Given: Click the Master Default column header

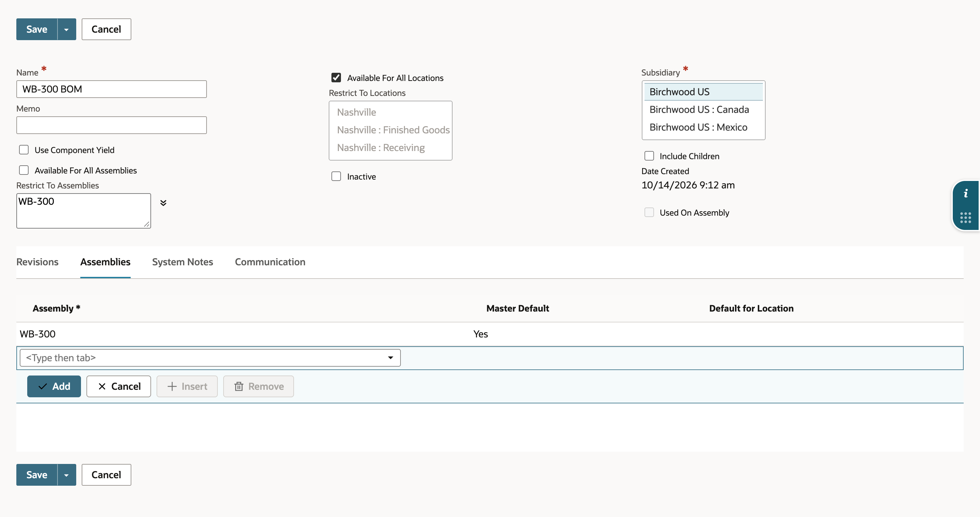Looking at the screenshot, I should click(517, 308).
